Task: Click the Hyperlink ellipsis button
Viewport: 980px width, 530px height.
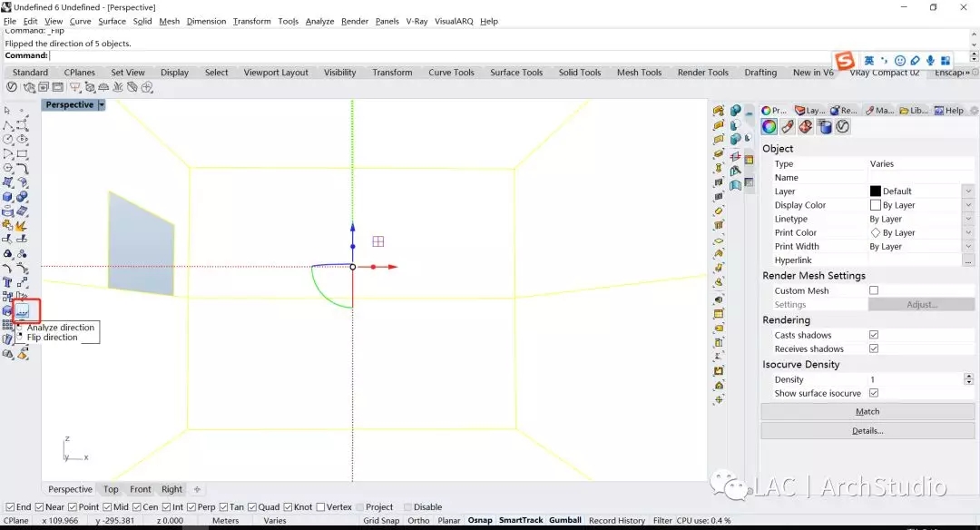Action: [968, 260]
